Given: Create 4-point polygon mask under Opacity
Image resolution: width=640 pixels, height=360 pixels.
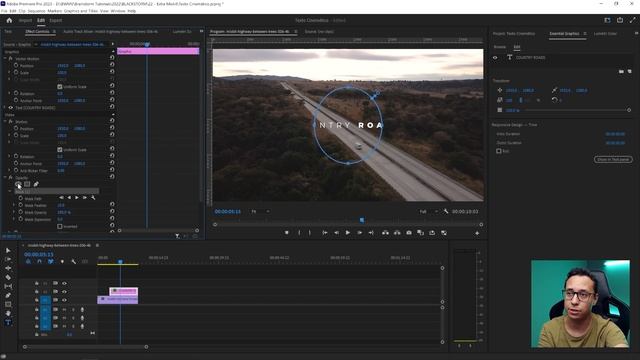Looking at the screenshot, I should point(27,184).
